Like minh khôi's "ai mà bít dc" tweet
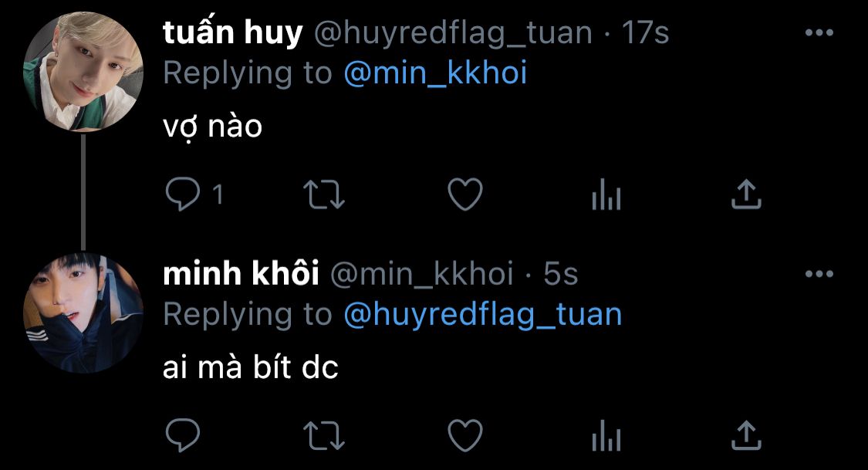This screenshot has height=470, width=868. [465, 436]
